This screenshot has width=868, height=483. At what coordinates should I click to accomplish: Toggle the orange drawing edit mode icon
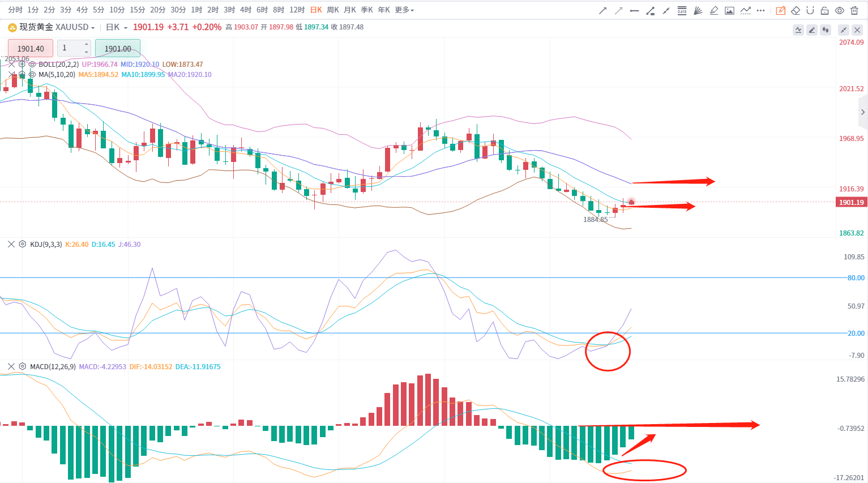point(781,10)
